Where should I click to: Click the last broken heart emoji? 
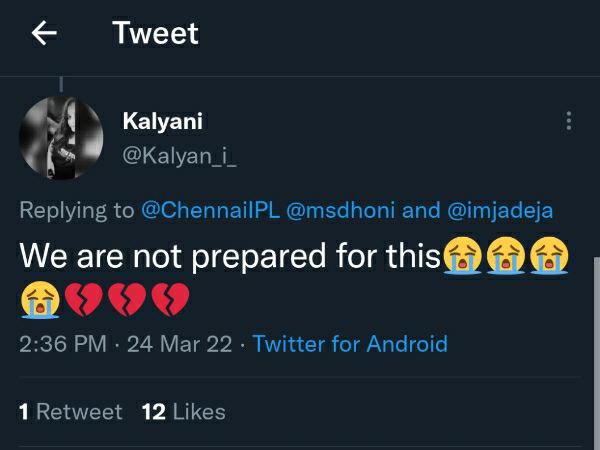click(169, 298)
